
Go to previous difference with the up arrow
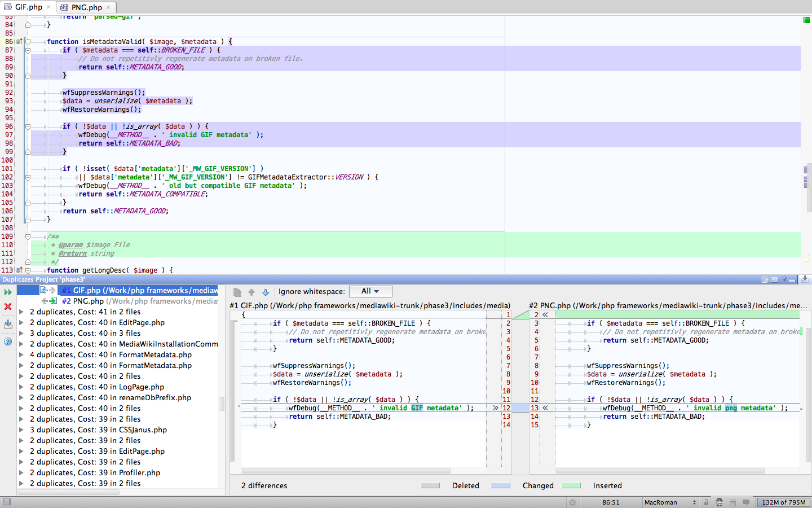251,292
